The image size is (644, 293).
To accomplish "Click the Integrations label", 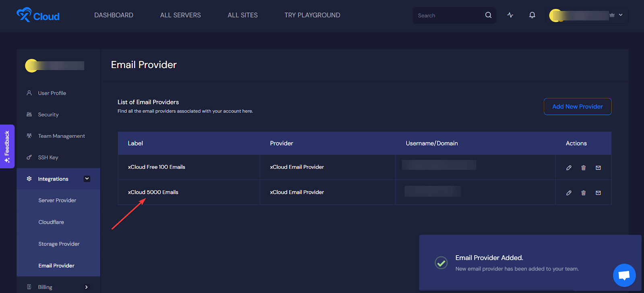I will point(53,179).
